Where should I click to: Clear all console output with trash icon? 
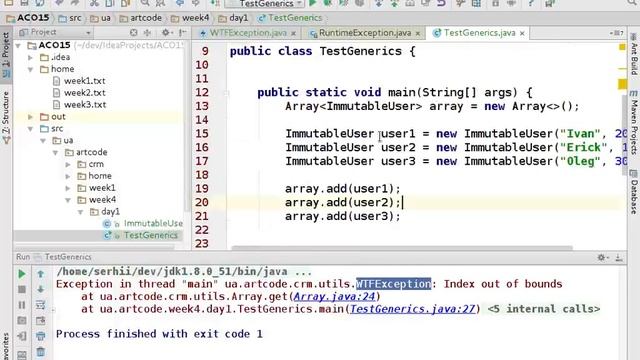click(40, 351)
